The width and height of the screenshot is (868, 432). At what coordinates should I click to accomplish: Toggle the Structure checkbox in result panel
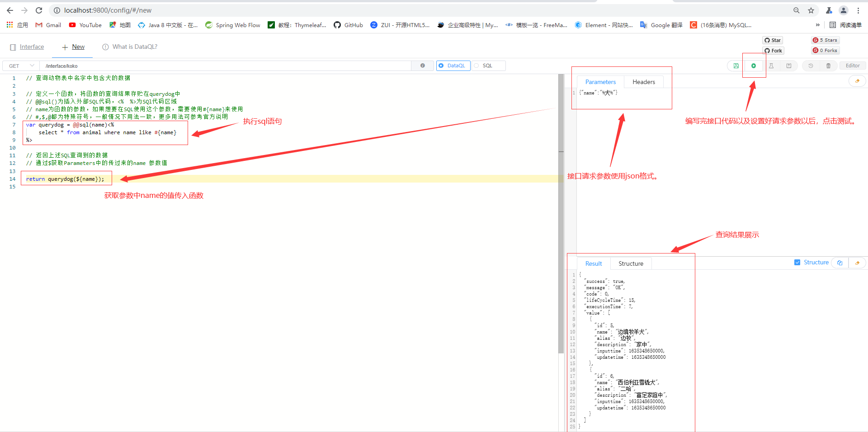(x=797, y=262)
